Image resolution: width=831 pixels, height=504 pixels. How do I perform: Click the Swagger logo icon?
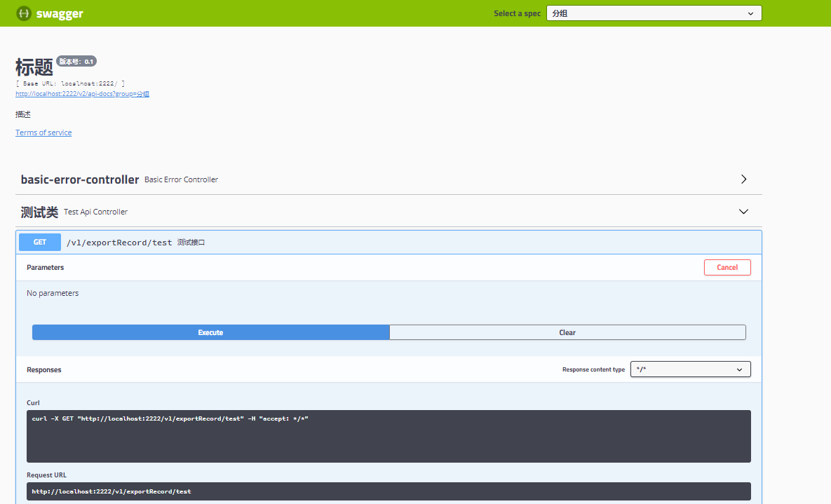tap(24, 13)
